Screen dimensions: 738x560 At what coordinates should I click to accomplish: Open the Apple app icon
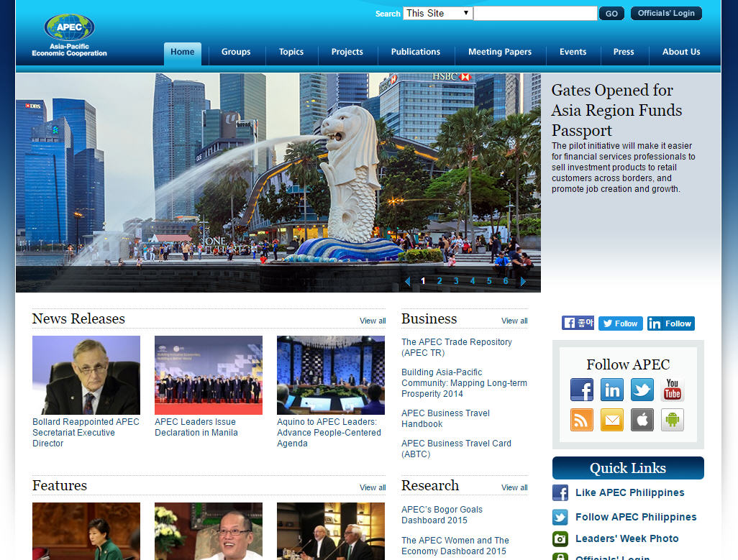click(x=642, y=420)
